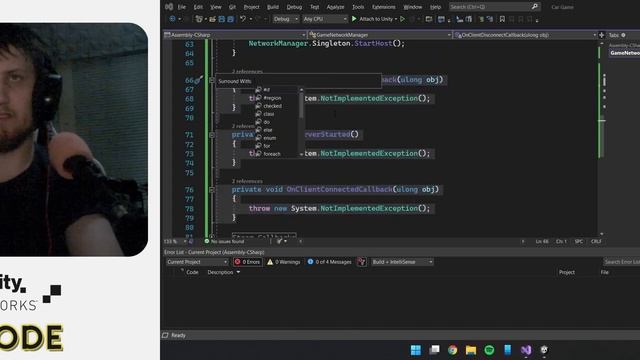640x360 pixels.
Task: Click the CRLF line ending indicator
Action: (596, 242)
